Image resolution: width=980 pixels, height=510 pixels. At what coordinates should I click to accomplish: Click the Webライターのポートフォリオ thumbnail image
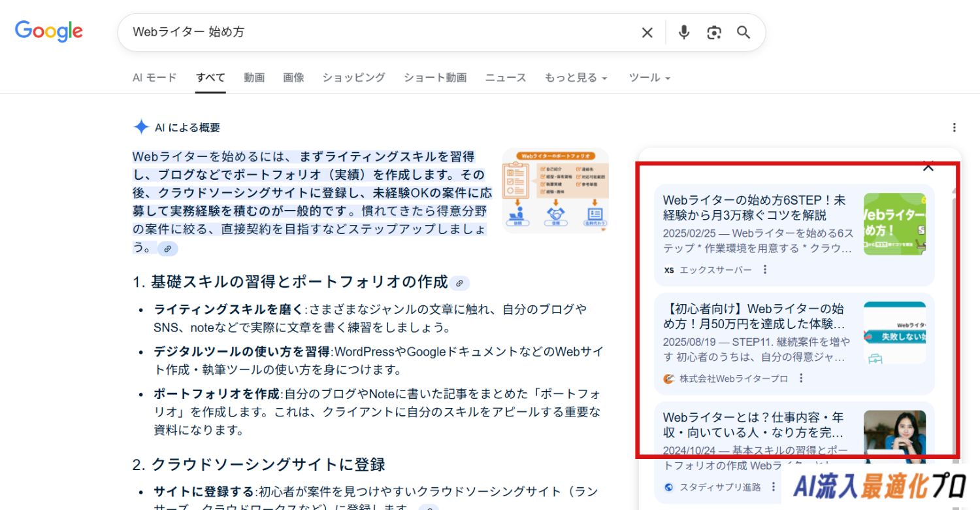tap(555, 190)
